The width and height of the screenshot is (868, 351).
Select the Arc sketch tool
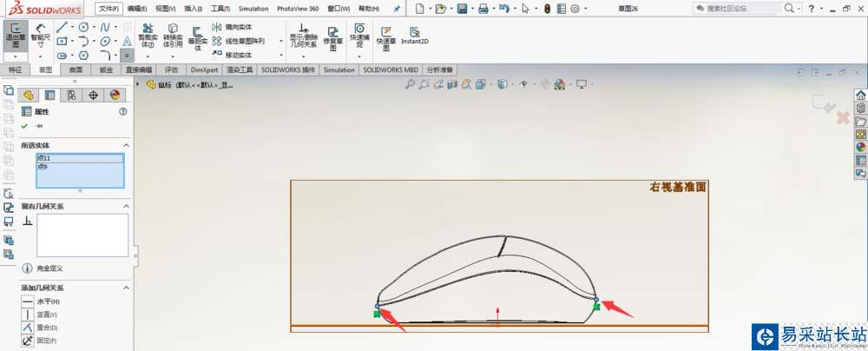tap(83, 41)
